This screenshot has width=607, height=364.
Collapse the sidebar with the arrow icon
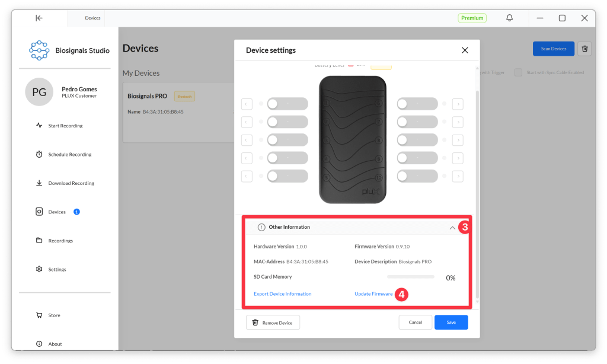point(39,18)
